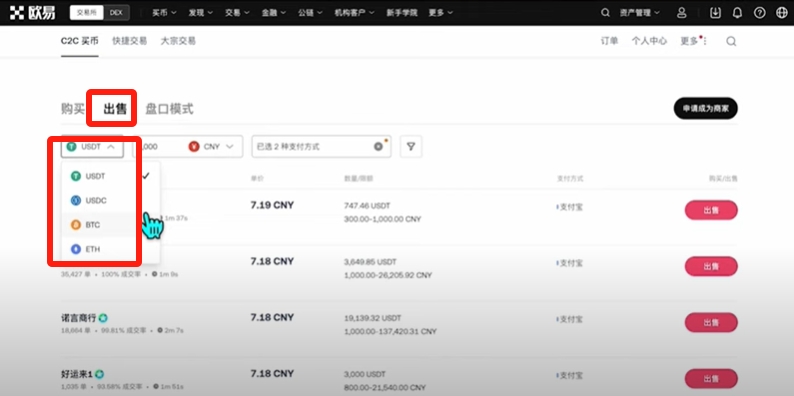Image resolution: width=794 pixels, height=396 pixels.
Task: Open the top navigation 更多 dropdown menu
Action: pyautogui.click(x=441, y=13)
